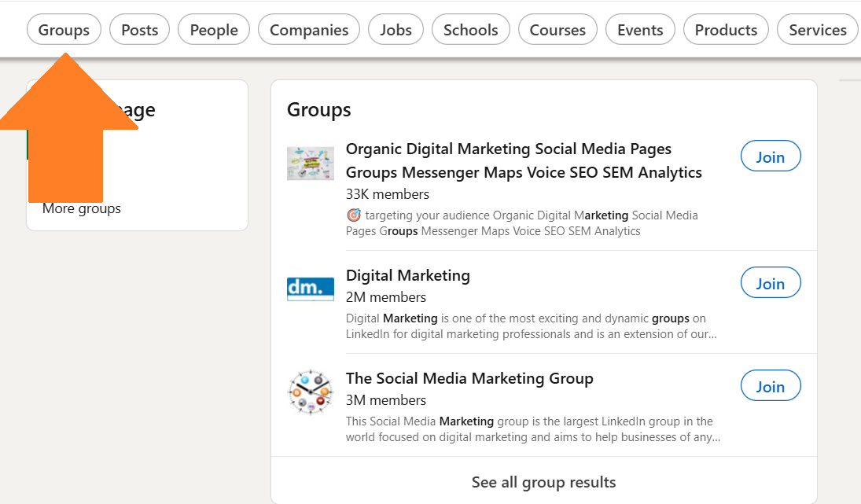
Task: Switch to the Posts filter
Action: [139, 30]
